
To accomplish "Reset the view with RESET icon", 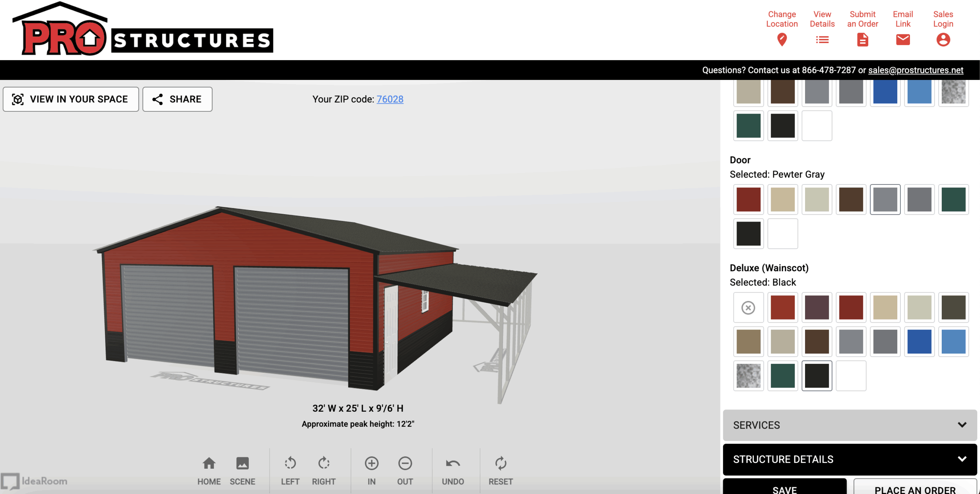I will (x=500, y=463).
